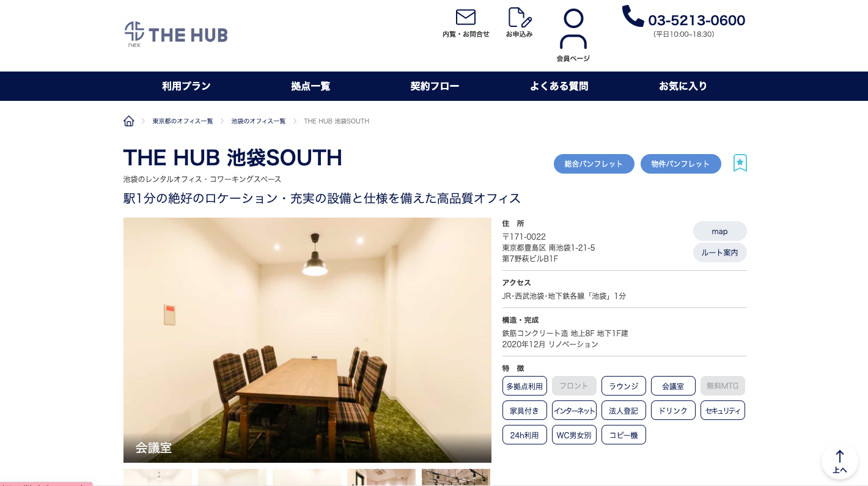Open the member page person icon
This screenshot has height=486, width=868.
(573, 29)
